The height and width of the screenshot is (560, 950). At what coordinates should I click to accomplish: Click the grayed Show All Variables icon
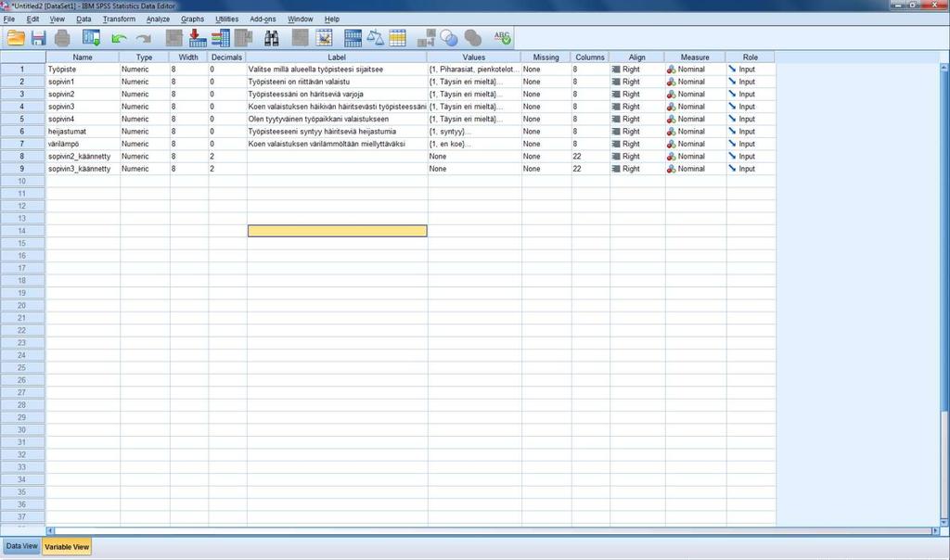pos(472,38)
